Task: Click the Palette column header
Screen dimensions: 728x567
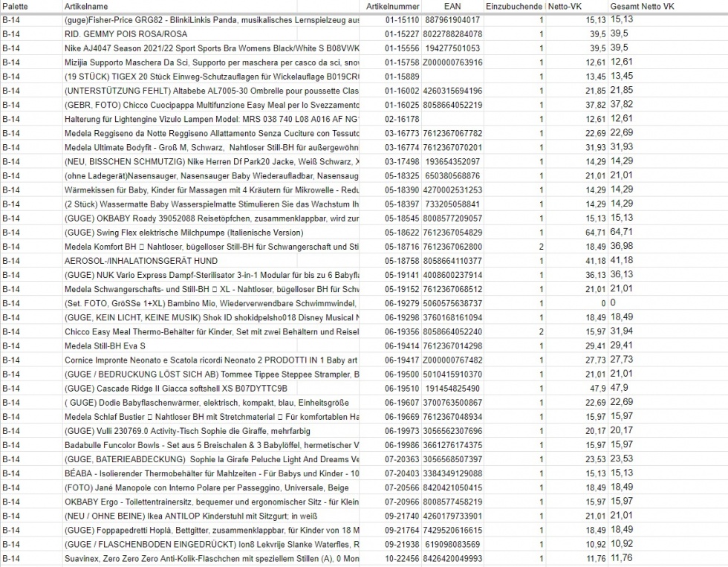Action: [31, 7]
